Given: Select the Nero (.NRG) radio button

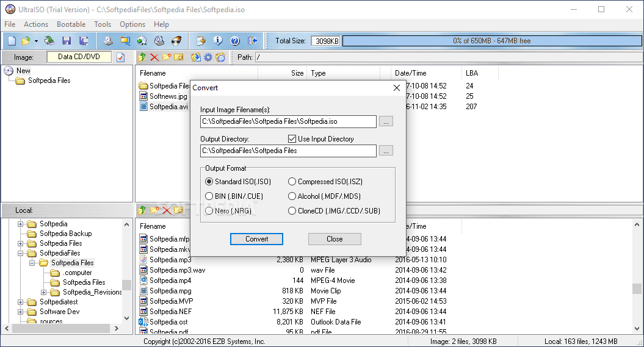Looking at the screenshot, I should (209, 211).
